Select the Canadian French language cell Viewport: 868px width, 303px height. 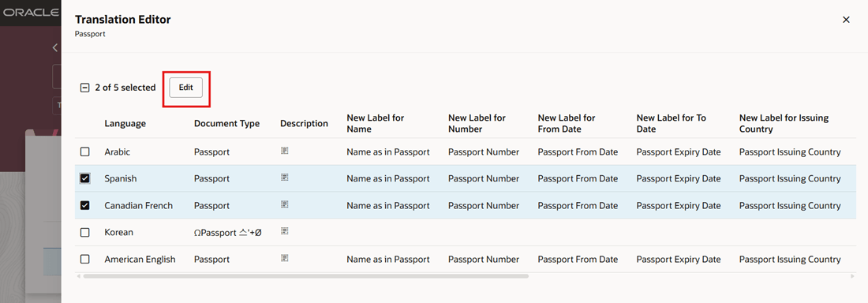139,205
